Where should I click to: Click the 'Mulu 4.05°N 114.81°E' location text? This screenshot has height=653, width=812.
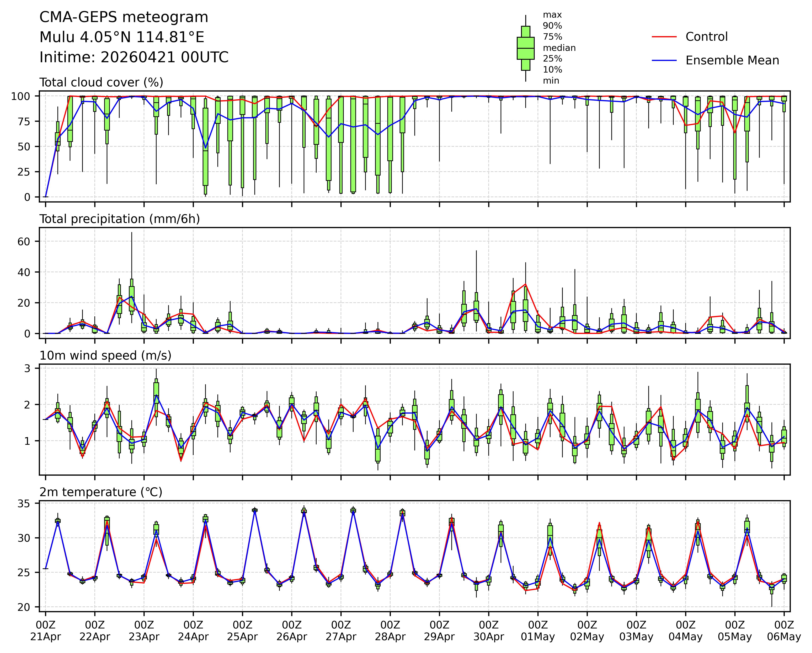(x=122, y=37)
